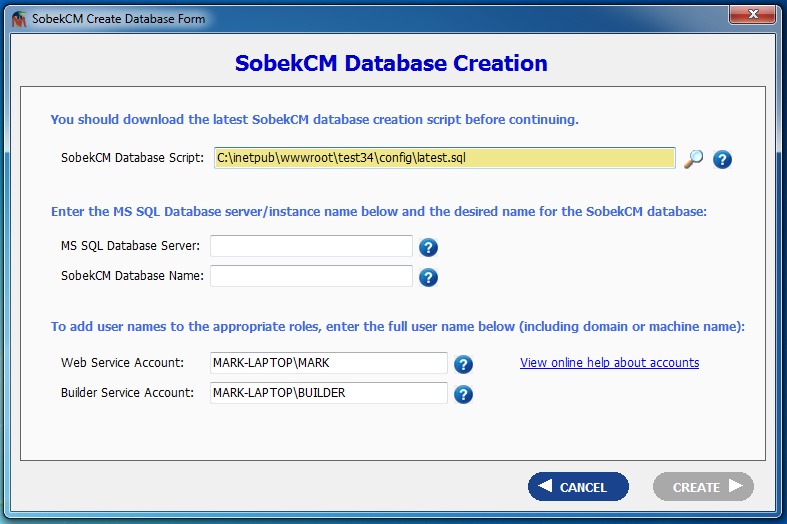Click the SobekCM Database Creation heading
Viewport: 787px width, 524px height.
(x=391, y=63)
